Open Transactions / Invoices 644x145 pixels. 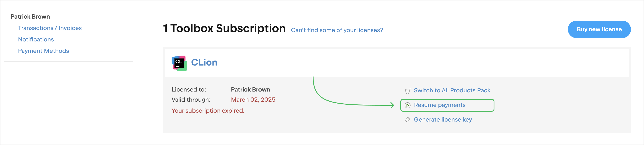pyautogui.click(x=50, y=28)
